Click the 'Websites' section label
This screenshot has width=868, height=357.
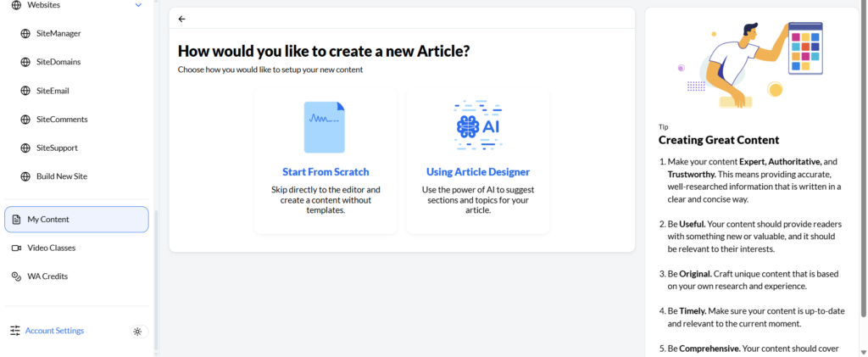pyautogui.click(x=44, y=5)
